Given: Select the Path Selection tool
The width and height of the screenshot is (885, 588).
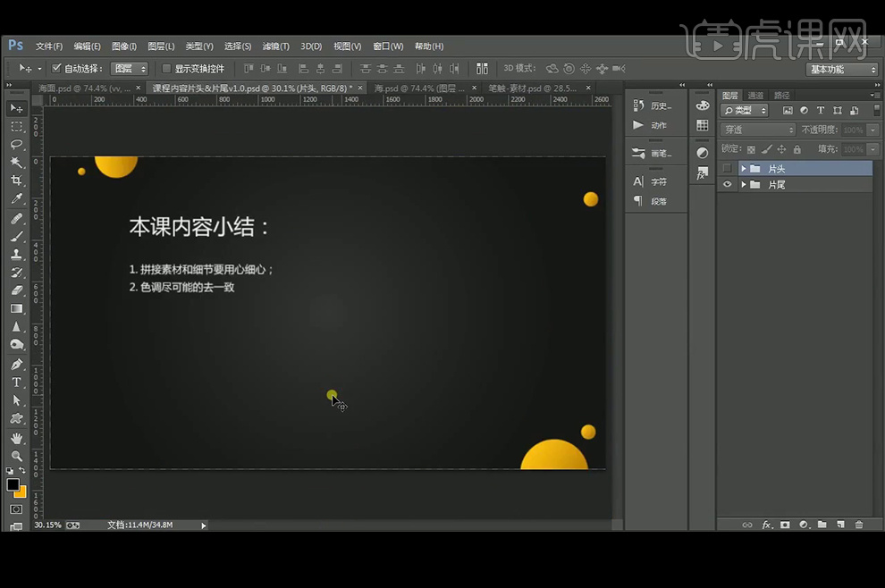Looking at the screenshot, I should (x=16, y=400).
